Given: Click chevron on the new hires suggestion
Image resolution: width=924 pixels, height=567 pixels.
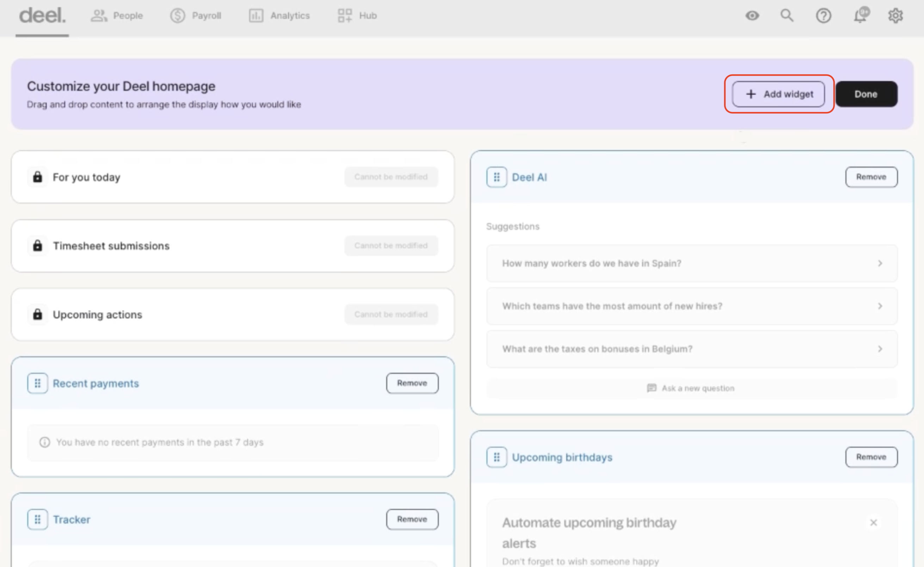Looking at the screenshot, I should pos(880,306).
